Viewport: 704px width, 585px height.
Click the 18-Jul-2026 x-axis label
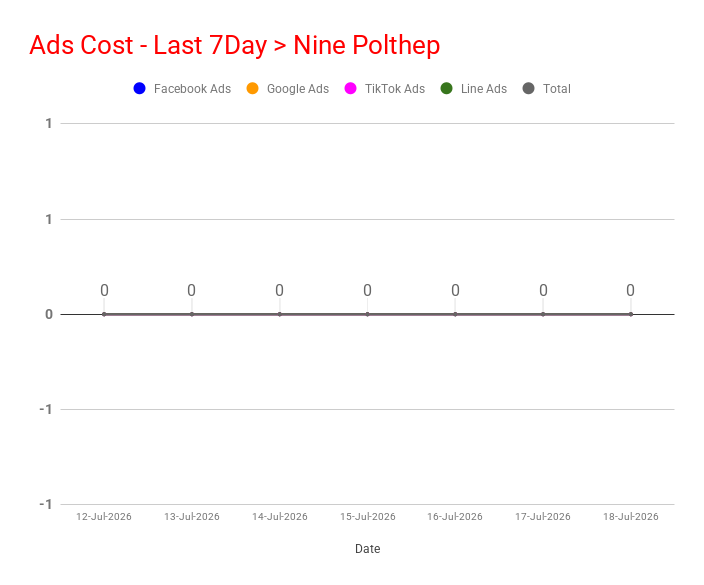(631, 517)
